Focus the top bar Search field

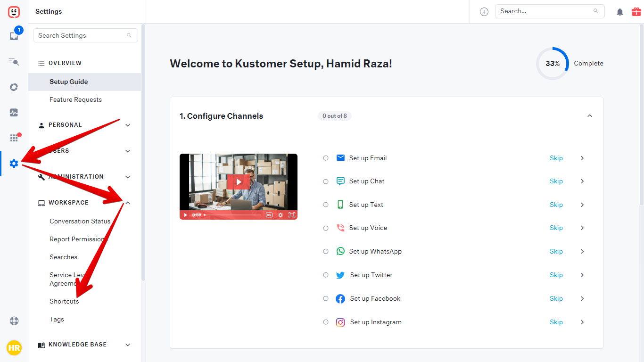point(550,11)
